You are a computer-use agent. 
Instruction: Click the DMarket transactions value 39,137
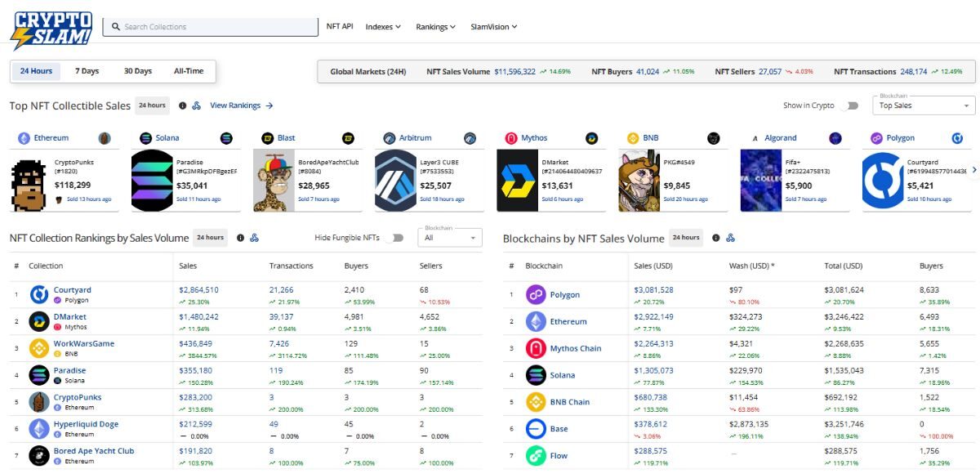click(x=281, y=317)
